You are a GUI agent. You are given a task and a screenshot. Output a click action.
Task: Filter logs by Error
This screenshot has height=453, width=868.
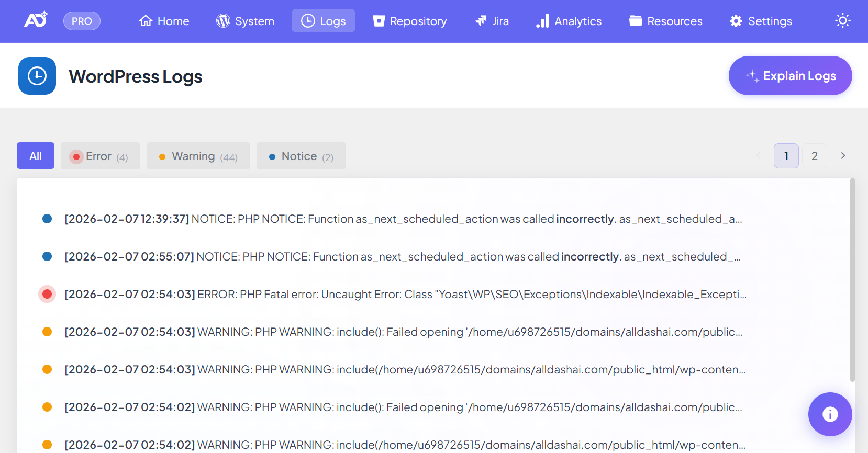point(100,156)
